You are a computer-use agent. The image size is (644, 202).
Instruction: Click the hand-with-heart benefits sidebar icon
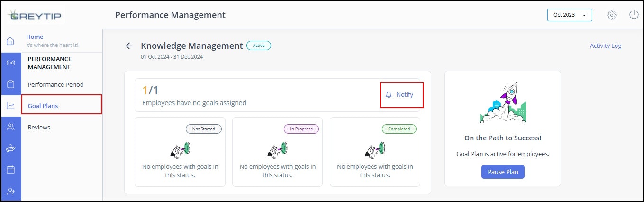tap(10, 148)
